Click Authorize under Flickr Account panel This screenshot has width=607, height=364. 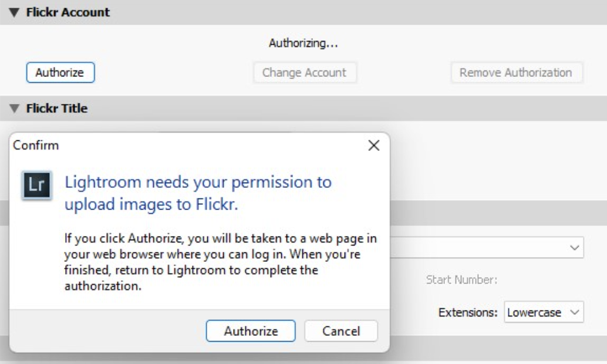tap(60, 73)
